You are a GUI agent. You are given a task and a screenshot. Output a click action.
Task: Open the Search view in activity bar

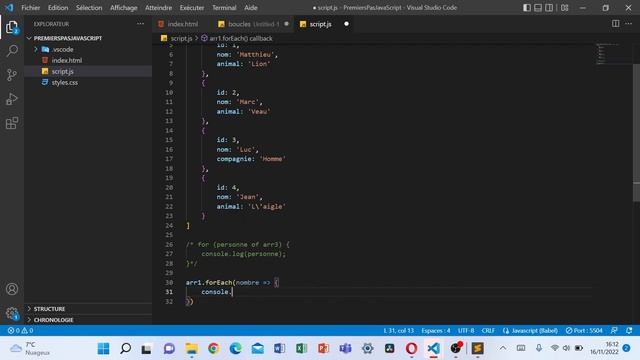point(12,51)
